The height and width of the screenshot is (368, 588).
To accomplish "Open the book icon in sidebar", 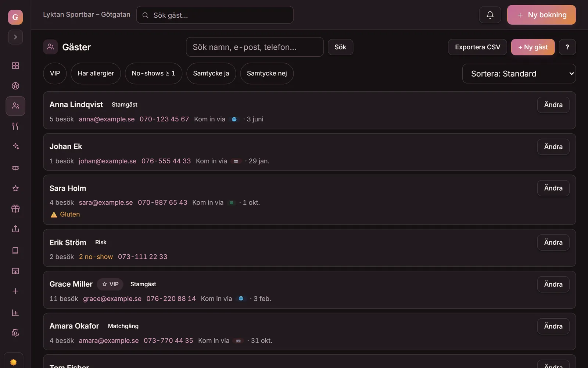I will [x=15, y=251].
